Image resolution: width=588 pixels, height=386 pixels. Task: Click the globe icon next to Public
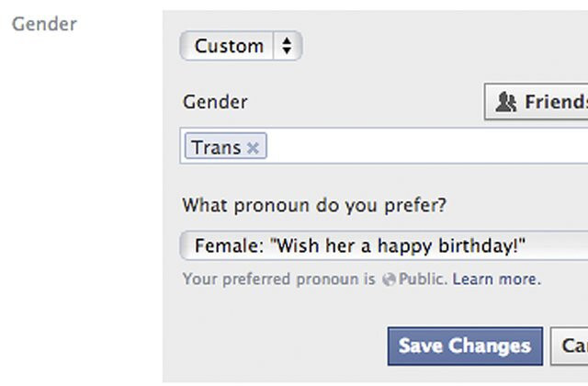(389, 279)
